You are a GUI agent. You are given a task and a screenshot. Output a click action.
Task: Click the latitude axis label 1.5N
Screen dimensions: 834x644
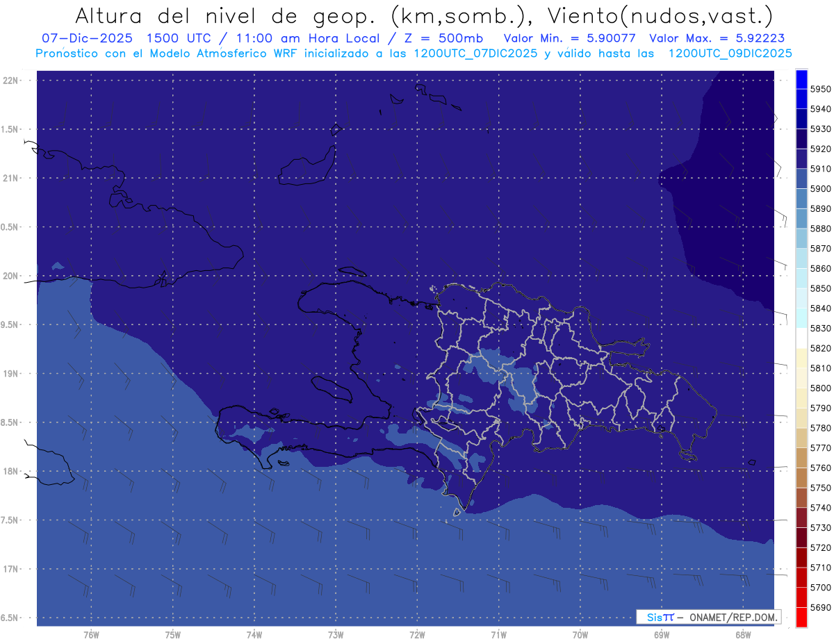(10, 130)
